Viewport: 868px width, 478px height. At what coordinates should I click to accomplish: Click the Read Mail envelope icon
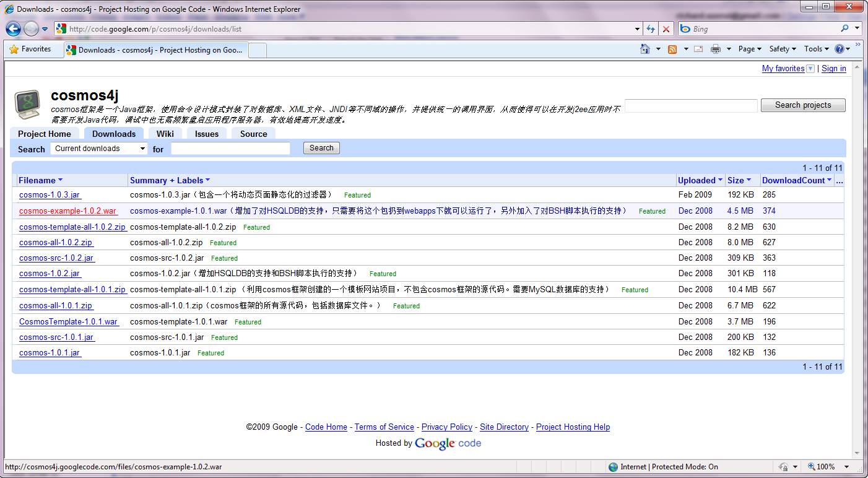point(698,49)
